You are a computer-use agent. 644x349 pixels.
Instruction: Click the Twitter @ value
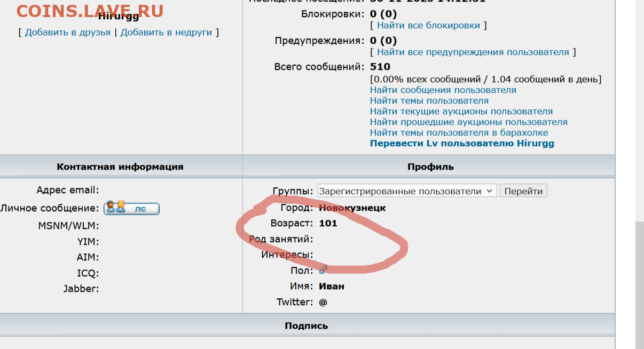click(x=323, y=302)
